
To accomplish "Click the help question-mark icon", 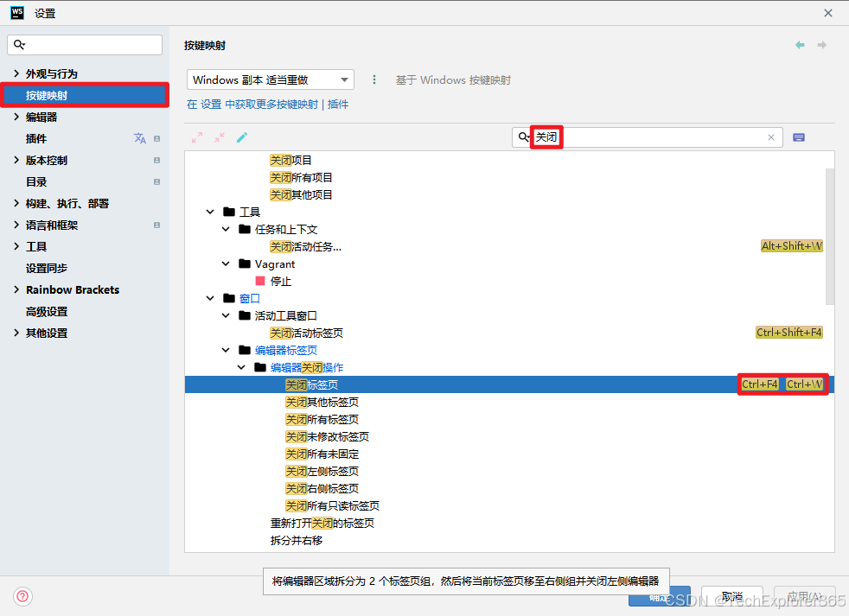I will point(22,596).
